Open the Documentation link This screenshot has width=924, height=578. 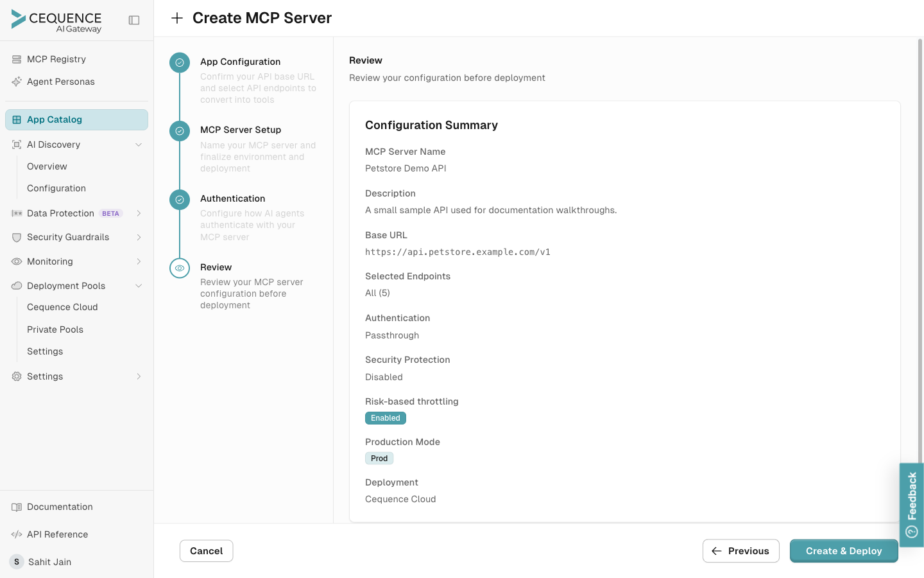60,507
